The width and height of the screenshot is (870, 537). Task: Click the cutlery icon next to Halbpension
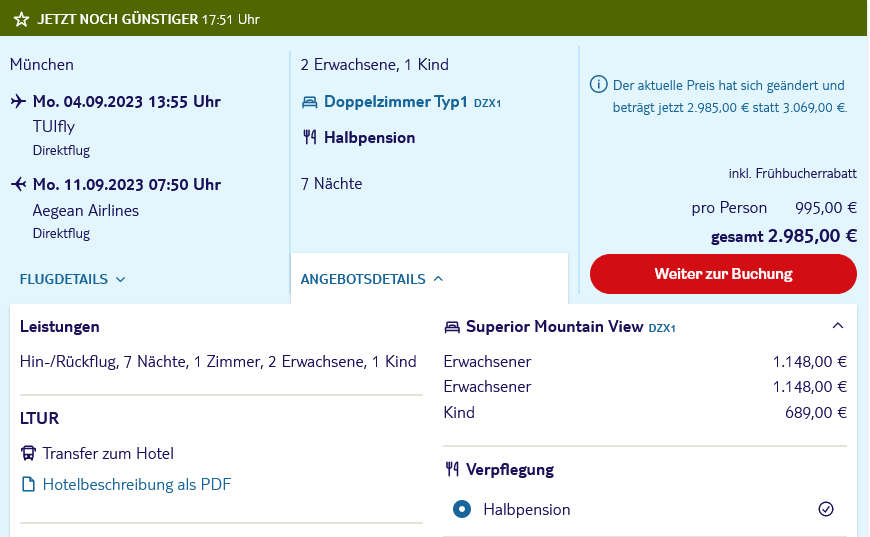[310, 137]
